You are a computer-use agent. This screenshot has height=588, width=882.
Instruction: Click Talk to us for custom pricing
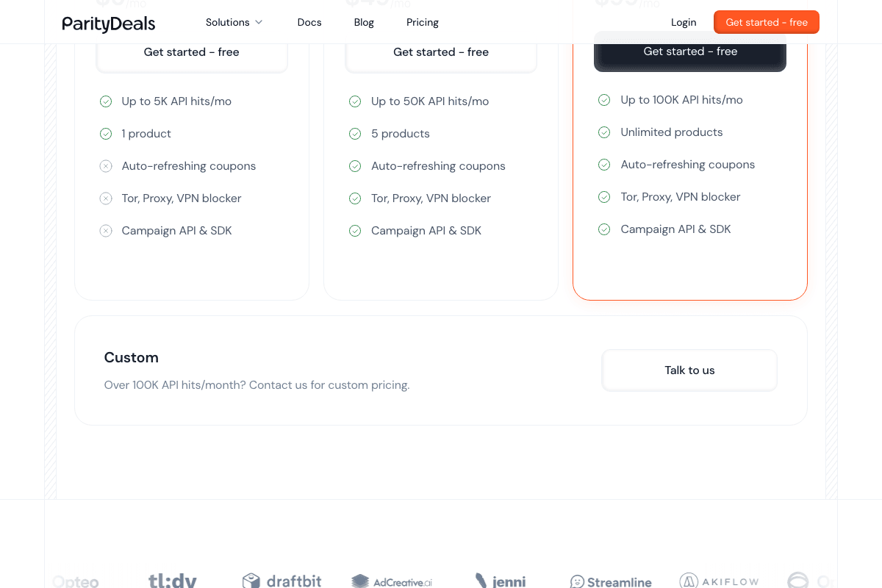[x=689, y=370]
